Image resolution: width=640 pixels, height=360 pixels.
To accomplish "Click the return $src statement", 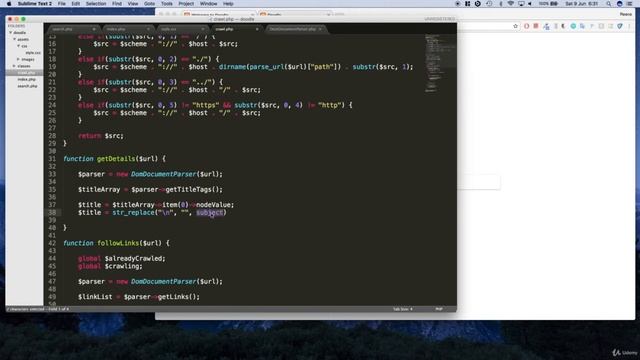I will (x=101, y=136).
